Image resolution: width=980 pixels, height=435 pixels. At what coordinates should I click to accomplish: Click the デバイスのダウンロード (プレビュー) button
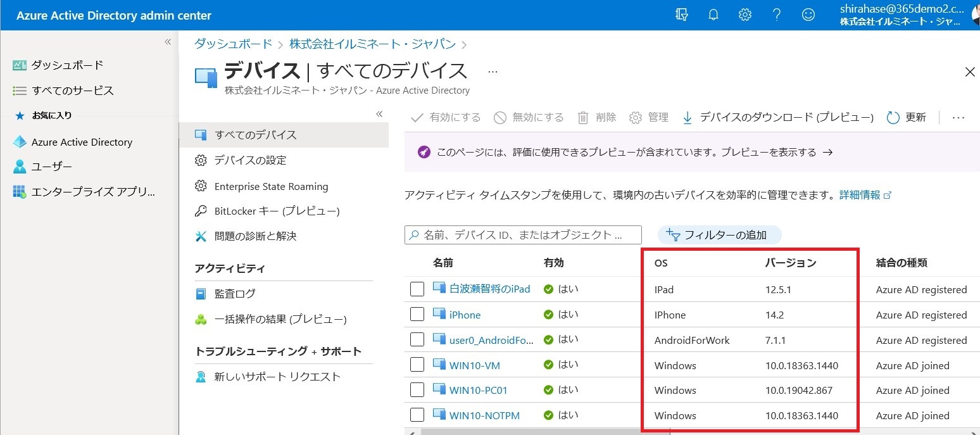777,117
